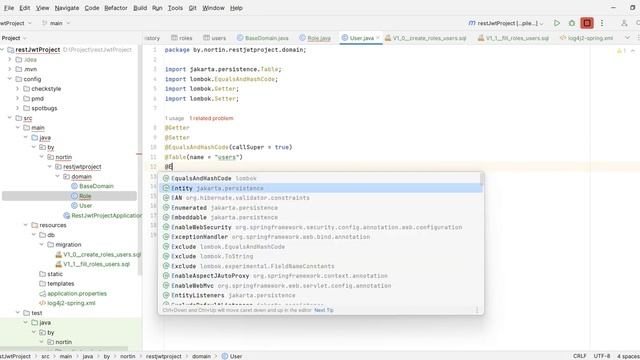Open the Git menu
The height and width of the screenshot is (360, 640).
tap(192, 8)
